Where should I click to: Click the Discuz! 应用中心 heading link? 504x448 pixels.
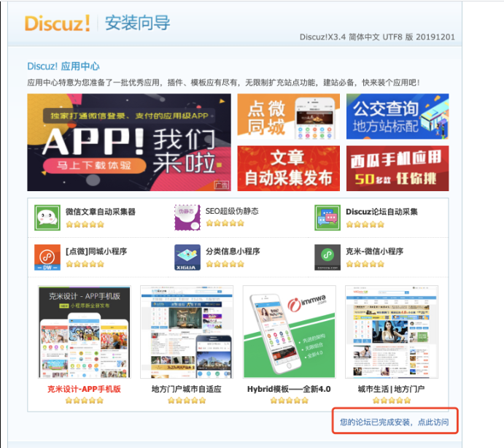tap(63, 66)
